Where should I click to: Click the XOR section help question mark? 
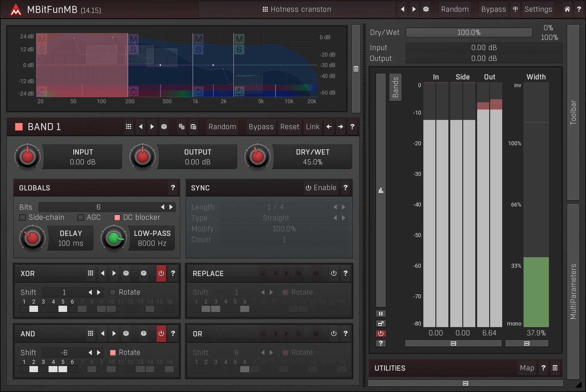[173, 273]
